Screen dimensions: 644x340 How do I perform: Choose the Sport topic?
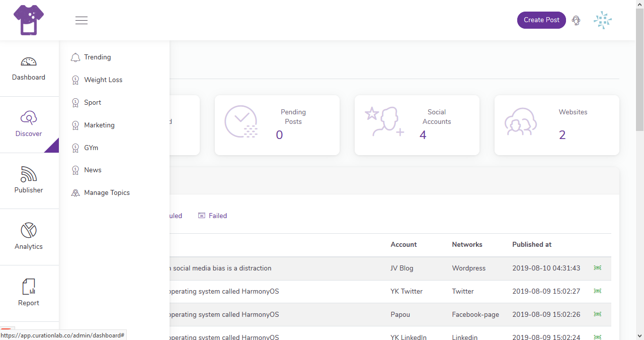pyautogui.click(x=93, y=103)
